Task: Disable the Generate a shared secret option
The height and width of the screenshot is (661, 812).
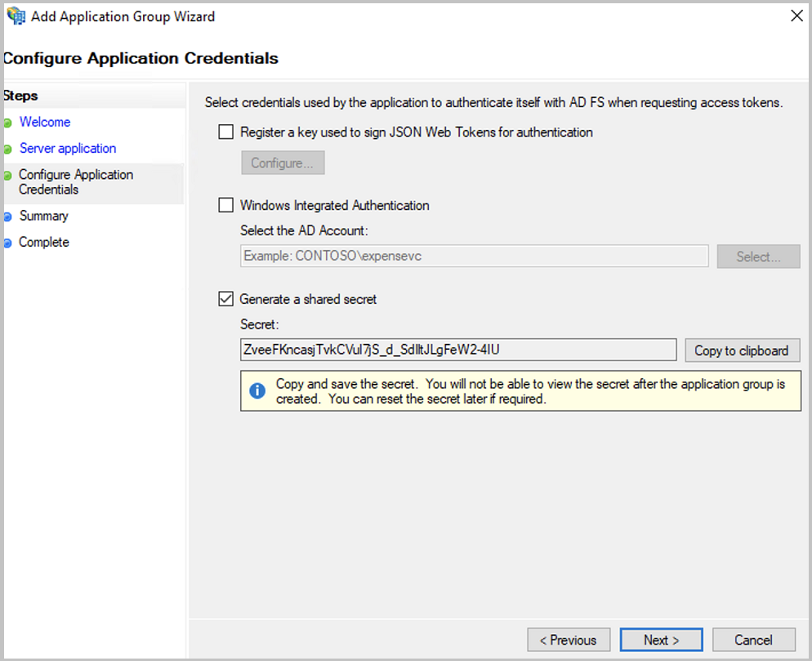Action: point(225,298)
